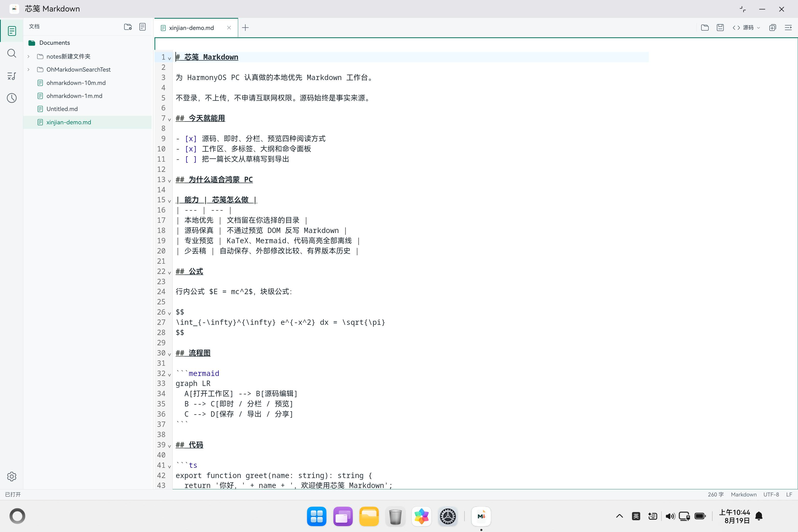Click Markdown language in status bar
798x532 pixels.
[743, 494]
